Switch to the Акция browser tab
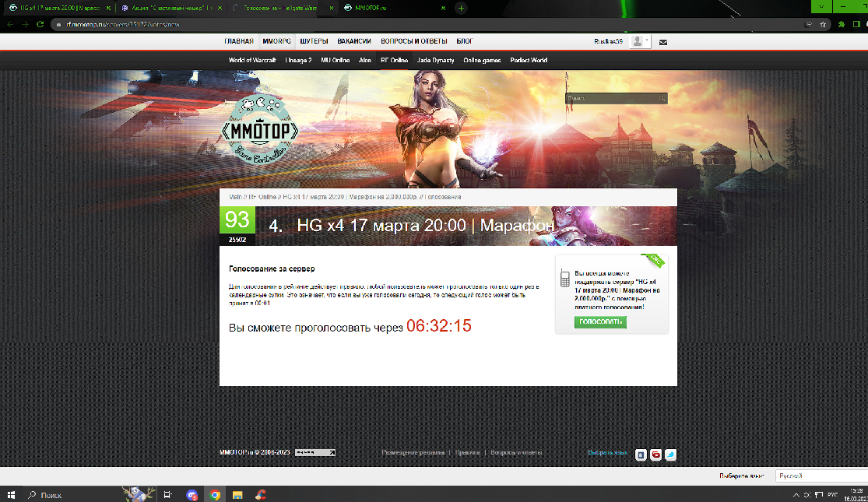Viewport: 868px width, 502px height. [171, 9]
